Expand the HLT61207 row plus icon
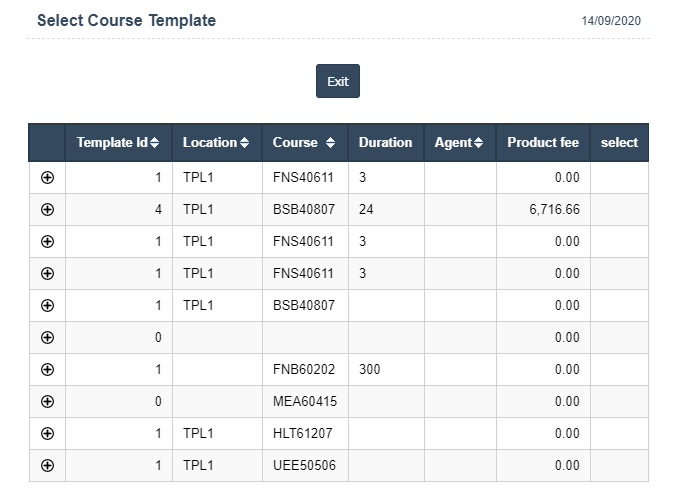The height and width of the screenshot is (494, 685). pyautogui.click(x=47, y=433)
